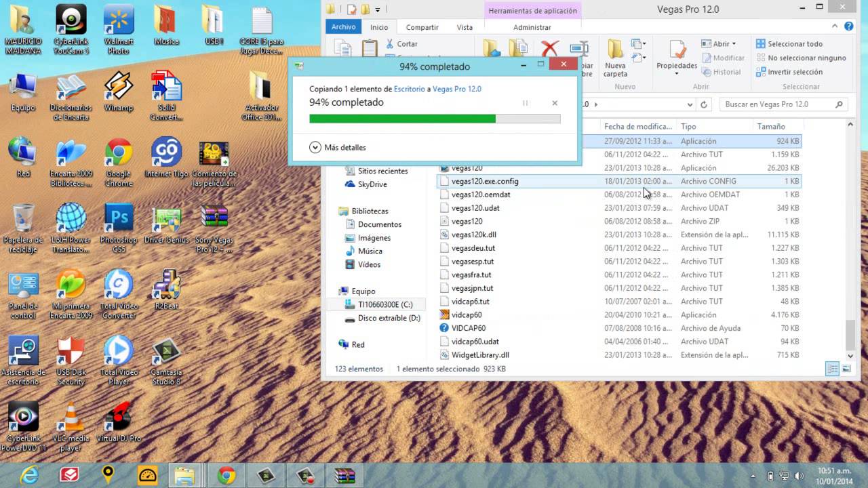Click the Cortar scissors icon in ribbon

coord(391,44)
